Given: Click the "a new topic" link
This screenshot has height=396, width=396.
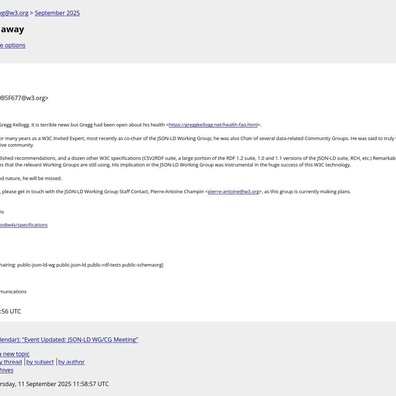Looking at the screenshot, I should (15, 354).
